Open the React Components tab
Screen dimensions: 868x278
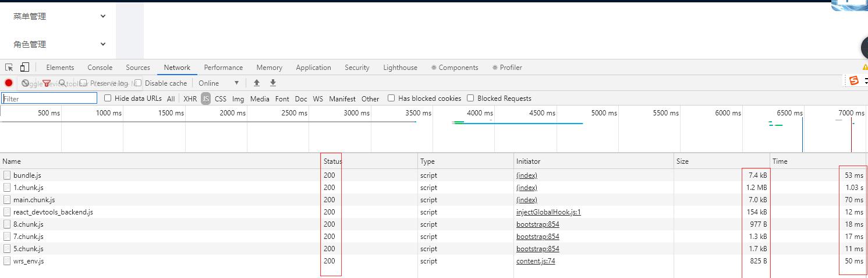(x=455, y=68)
